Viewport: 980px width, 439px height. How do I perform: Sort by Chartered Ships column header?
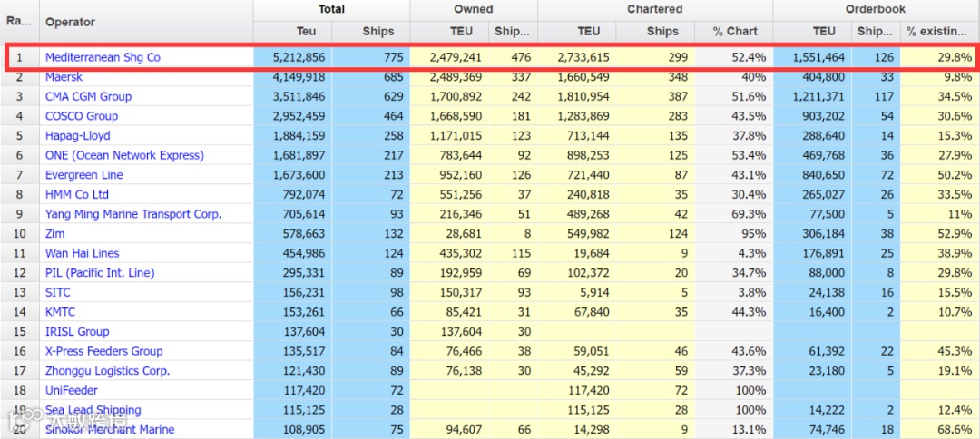pyautogui.click(x=655, y=32)
